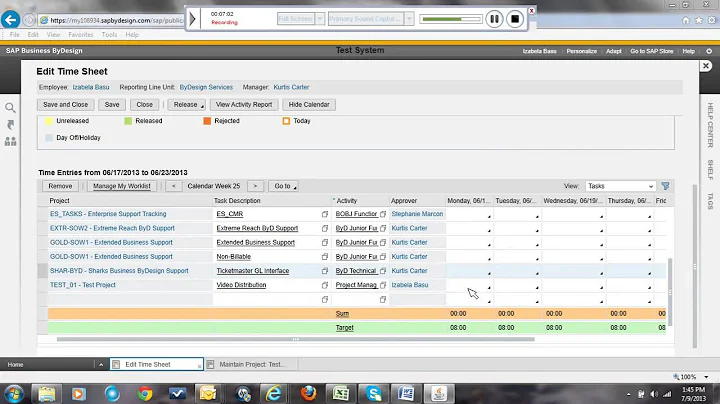Launch Google Chrome from taskbar
This screenshot has height=404, width=720.
click(145, 394)
